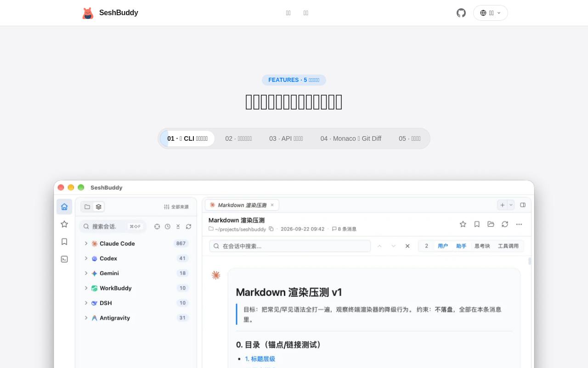Open favorites star in left sidebar
The width and height of the screenshot is (588, 368).
[x=64, y=224]
